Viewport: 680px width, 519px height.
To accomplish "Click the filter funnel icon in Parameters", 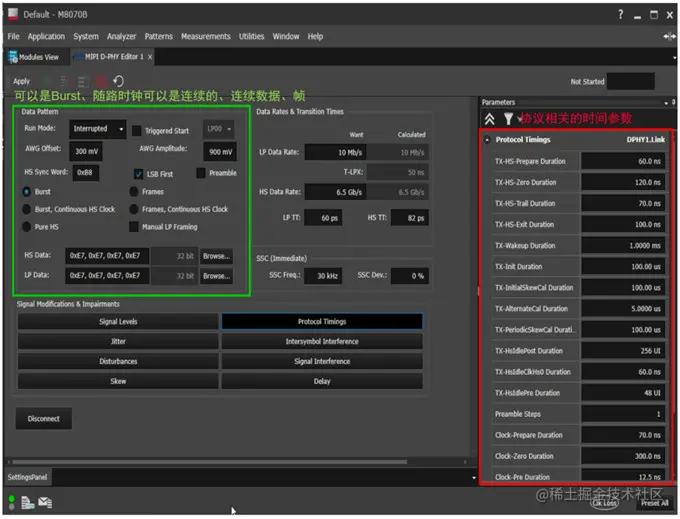I will (x=508, y=118).
